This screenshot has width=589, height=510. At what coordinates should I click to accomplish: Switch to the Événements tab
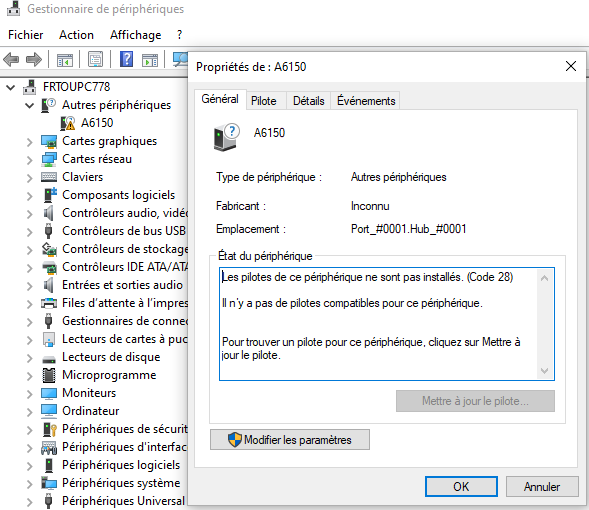(x=365, y=101)
